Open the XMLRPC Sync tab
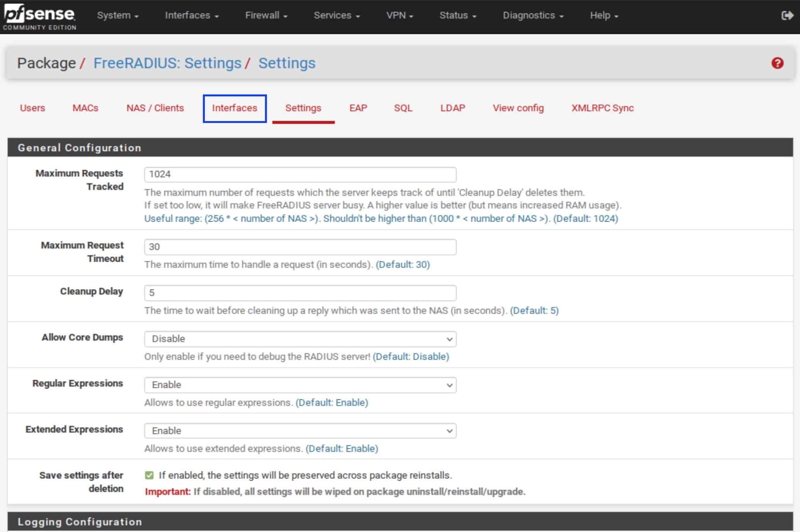 tap(603, 108)
